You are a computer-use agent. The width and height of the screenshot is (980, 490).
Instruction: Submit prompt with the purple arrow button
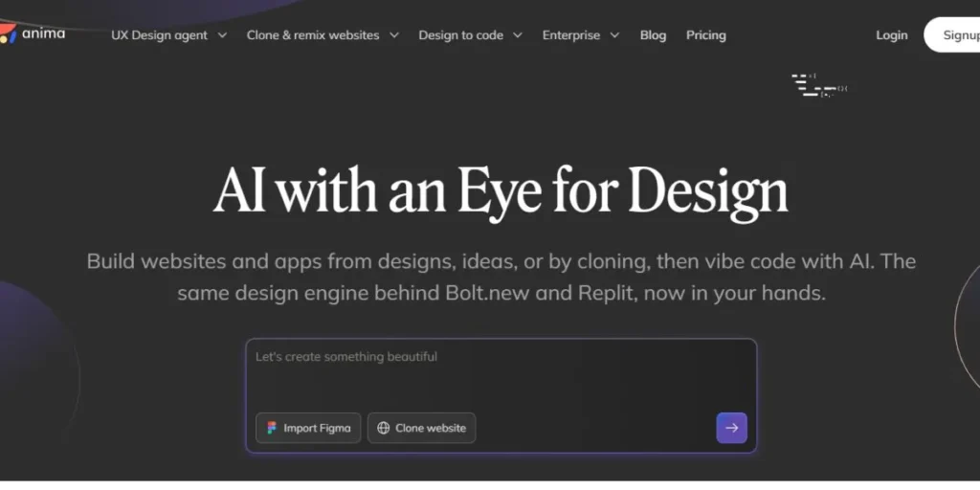(731, 428)
